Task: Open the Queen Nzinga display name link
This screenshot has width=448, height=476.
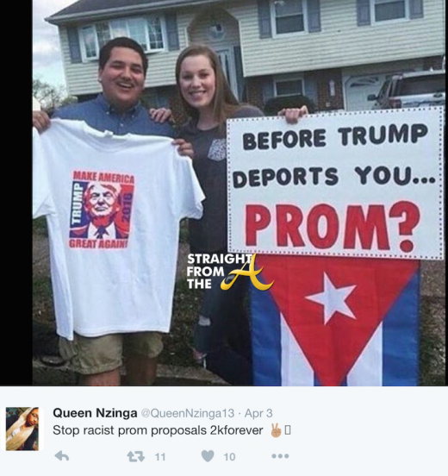Action: [x=95, y=413]
